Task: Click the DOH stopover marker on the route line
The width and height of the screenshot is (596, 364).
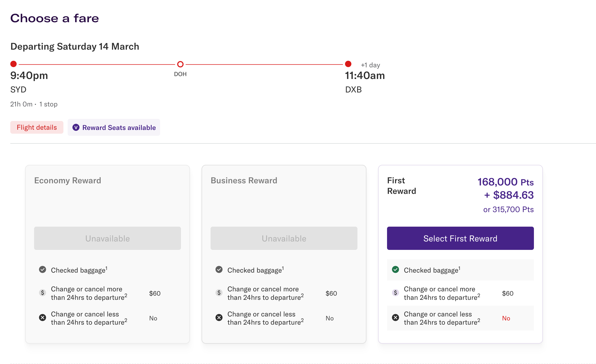Action: click(x=180, y=64)
